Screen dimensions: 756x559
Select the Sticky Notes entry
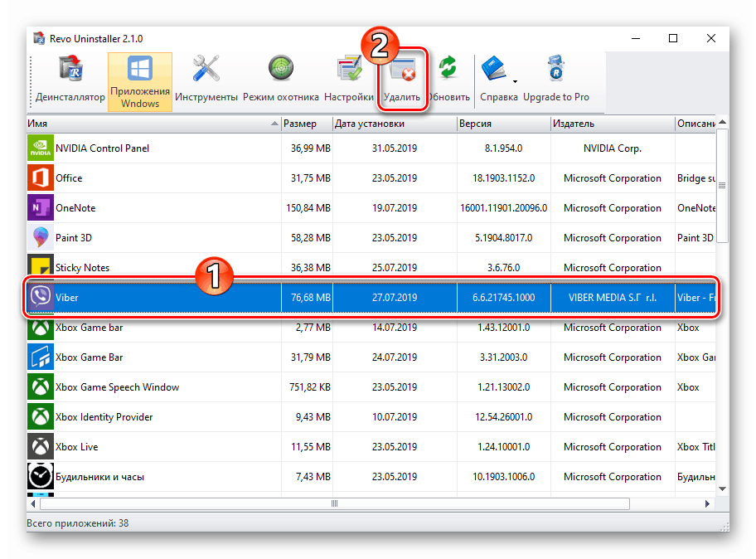pos(82,268)
